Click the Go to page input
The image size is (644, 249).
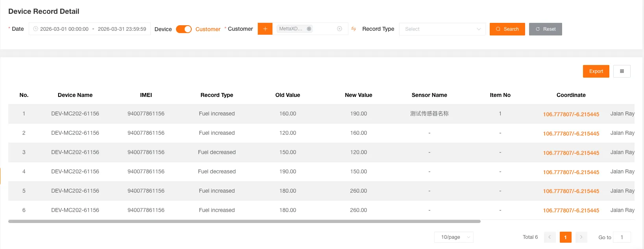(622, 237)
